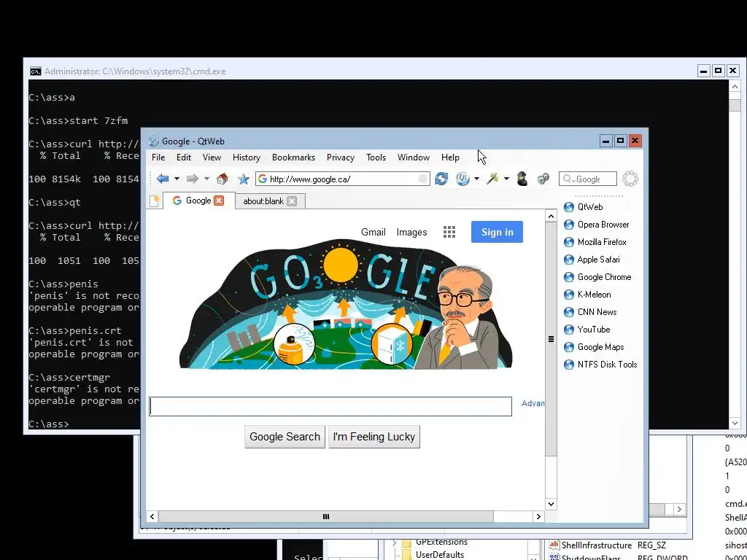The width and height of the screenshot is (747, 560).
Task: Open settings via gears toolbar icon
Action: point(543,179)
